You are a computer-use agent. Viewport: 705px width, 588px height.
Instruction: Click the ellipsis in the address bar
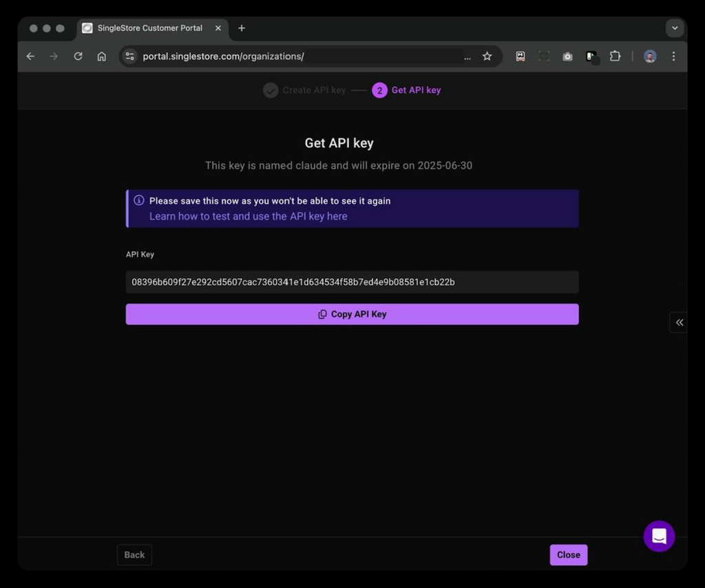click(467, 57)
